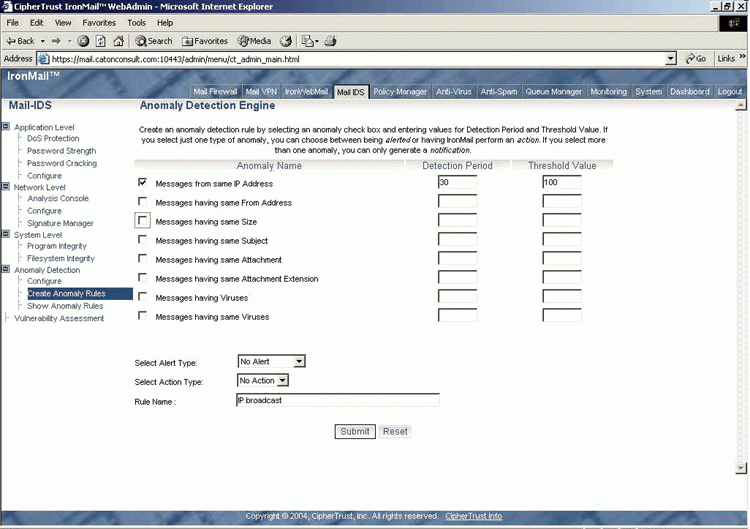The height and width of the screenshot is (529, 750).
Task: Submit the anomaly rule
Action: point(355,431)
